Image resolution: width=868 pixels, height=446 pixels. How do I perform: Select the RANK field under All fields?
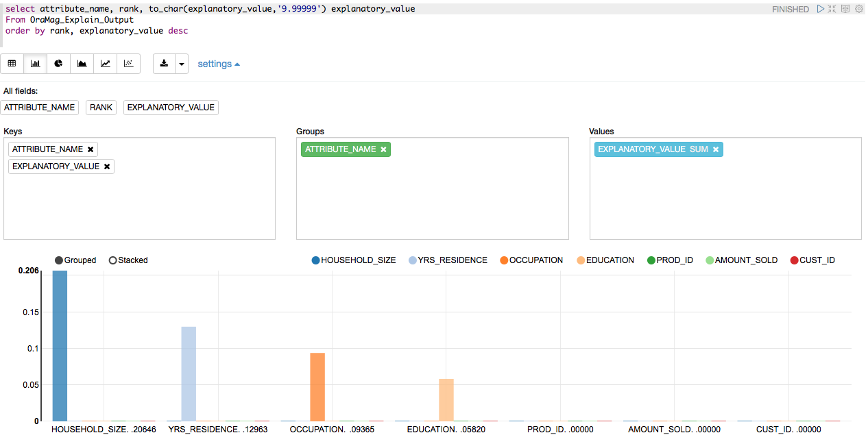click(101, 108)
